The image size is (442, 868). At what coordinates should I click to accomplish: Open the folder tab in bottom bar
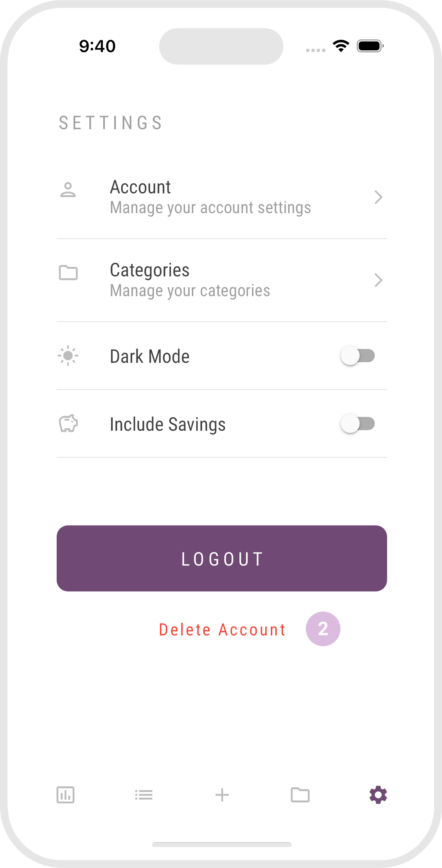[300, 795]
